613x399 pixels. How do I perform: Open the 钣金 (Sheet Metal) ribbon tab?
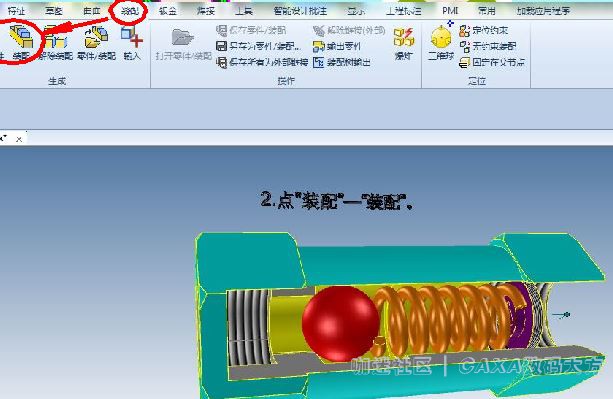click(168, 11)
